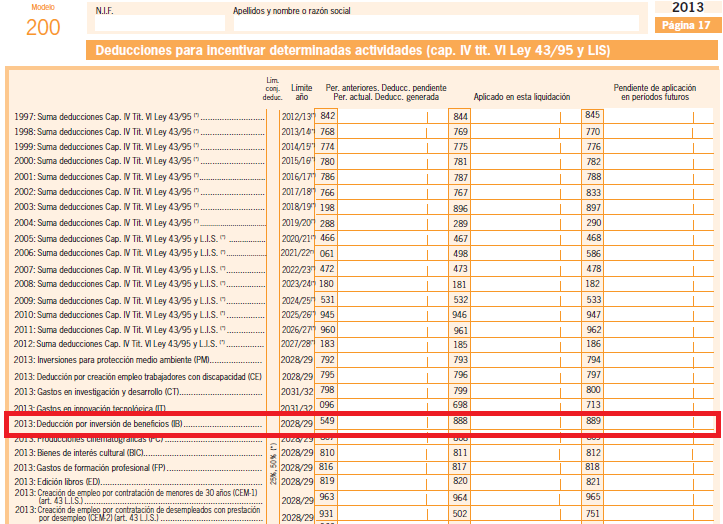Click the Pendiente de aplicación en periodos futuros header
This screenshot has height=524, width=723.
click(x=655, y=92)
